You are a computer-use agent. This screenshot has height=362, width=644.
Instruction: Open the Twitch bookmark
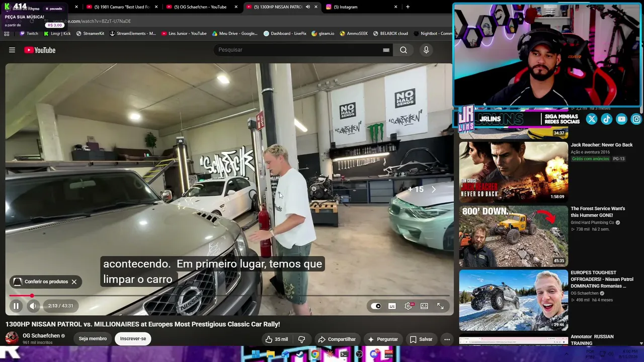click(x=29, y=34)
